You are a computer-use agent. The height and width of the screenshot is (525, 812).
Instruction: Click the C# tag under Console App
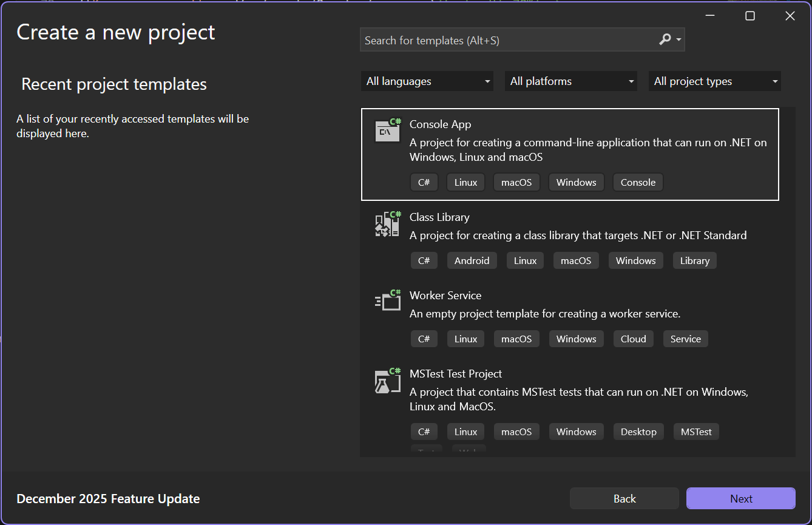[424, 182]
